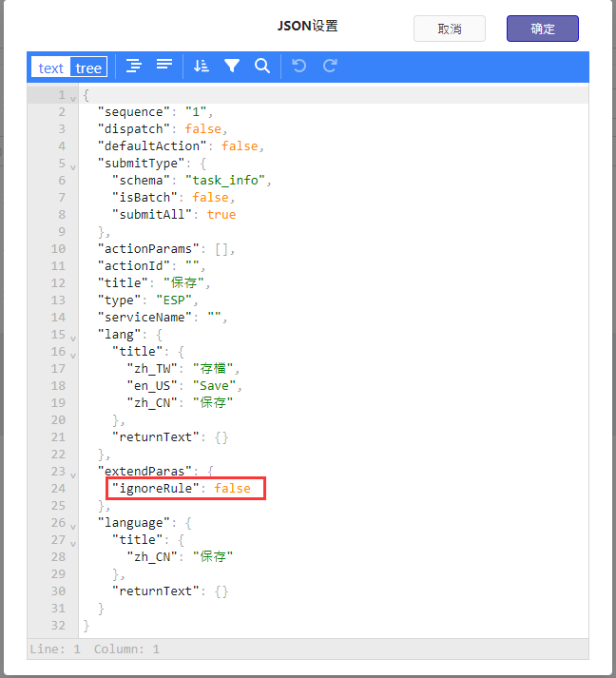Viewport: 616px width, 678px height.
Task: Collapse the submitType block at line 5
Action: [x=73, y=167]
